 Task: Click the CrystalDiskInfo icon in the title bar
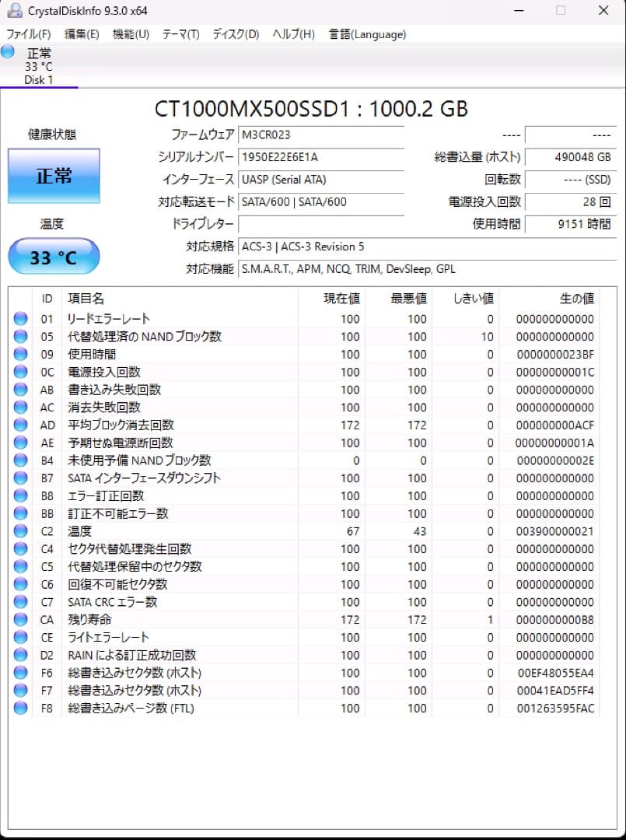pos(11,11)
